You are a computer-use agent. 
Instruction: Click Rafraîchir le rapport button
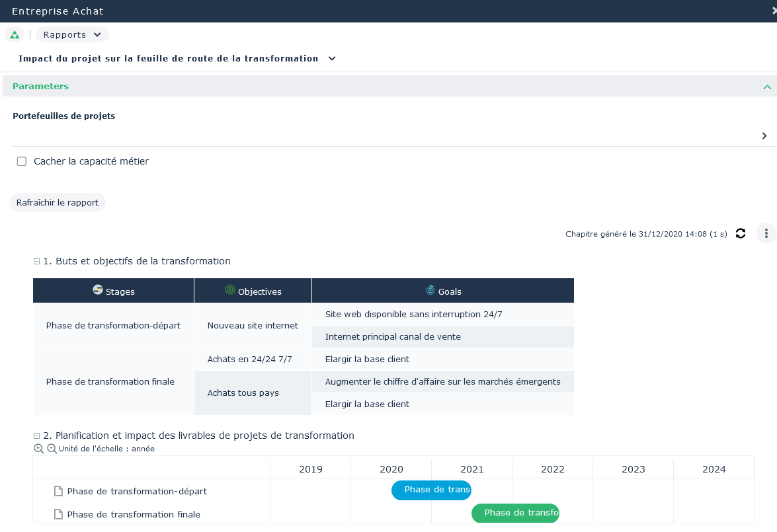pos(58,202)
